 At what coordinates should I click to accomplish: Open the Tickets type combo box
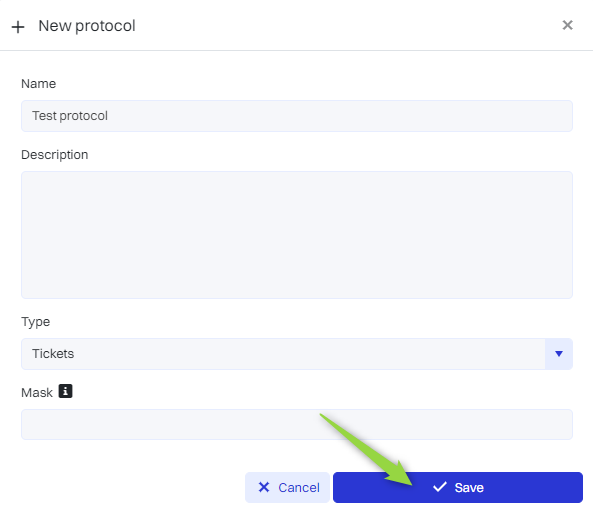(297, 354)
